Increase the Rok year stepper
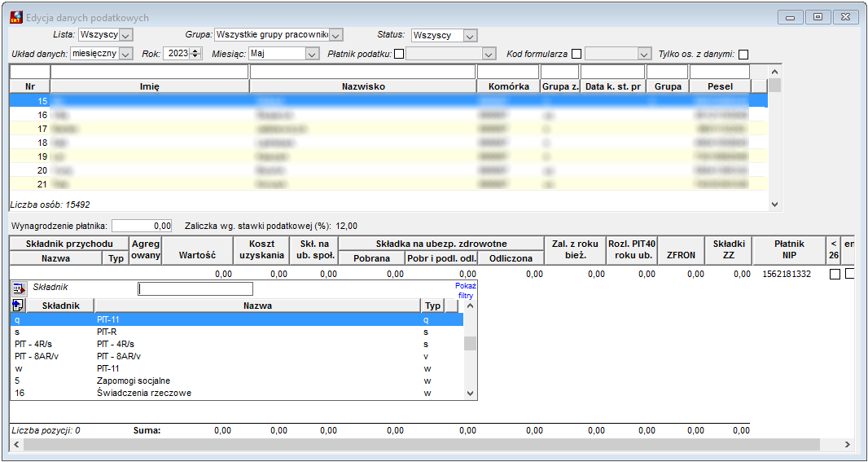868x462 pixels. click(x=195, y=51)
